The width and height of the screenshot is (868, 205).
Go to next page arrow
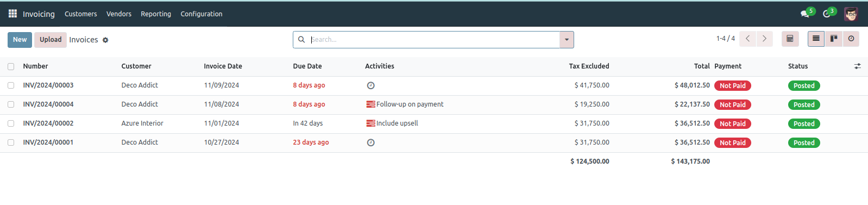point(764,39)
